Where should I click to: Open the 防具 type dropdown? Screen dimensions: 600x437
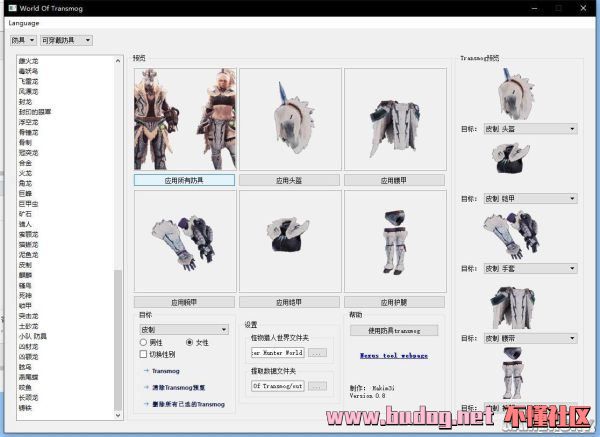tap(23, 40)
